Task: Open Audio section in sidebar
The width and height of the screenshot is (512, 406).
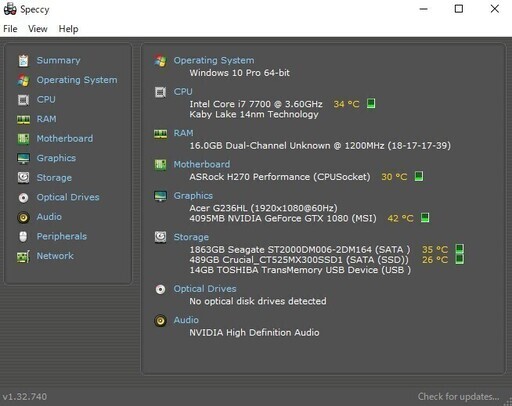Action: tap(49, 217)
